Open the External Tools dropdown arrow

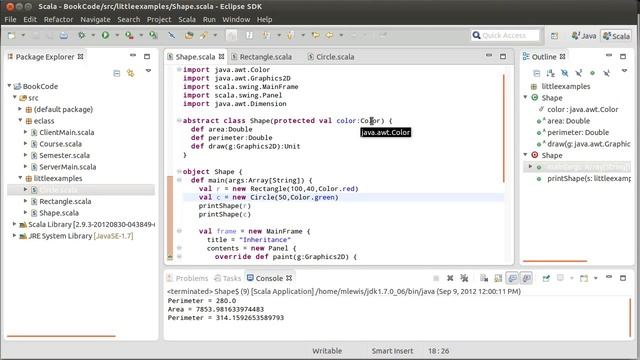(141, 36)
